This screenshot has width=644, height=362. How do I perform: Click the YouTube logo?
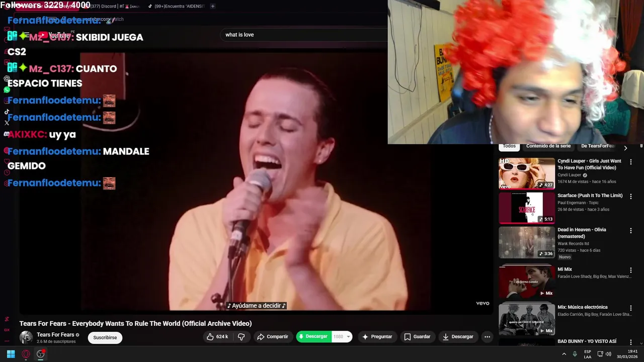click(x=54, y=35)
